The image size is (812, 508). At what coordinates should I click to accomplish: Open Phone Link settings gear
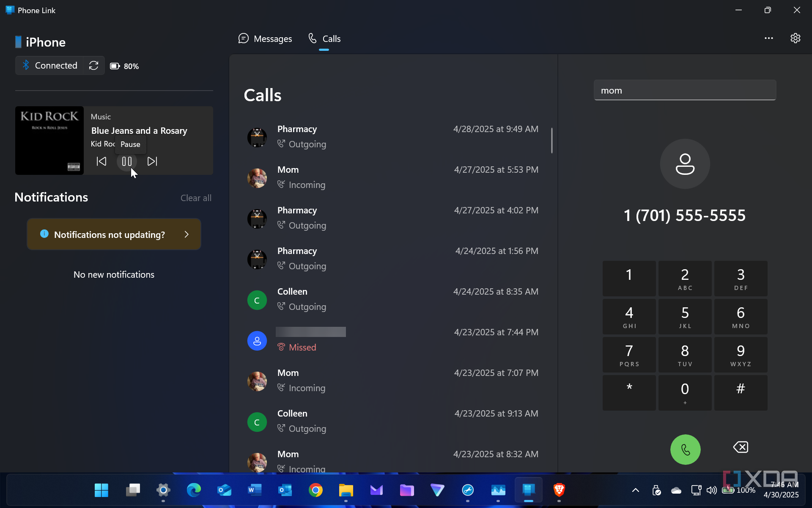pos(795,38)
